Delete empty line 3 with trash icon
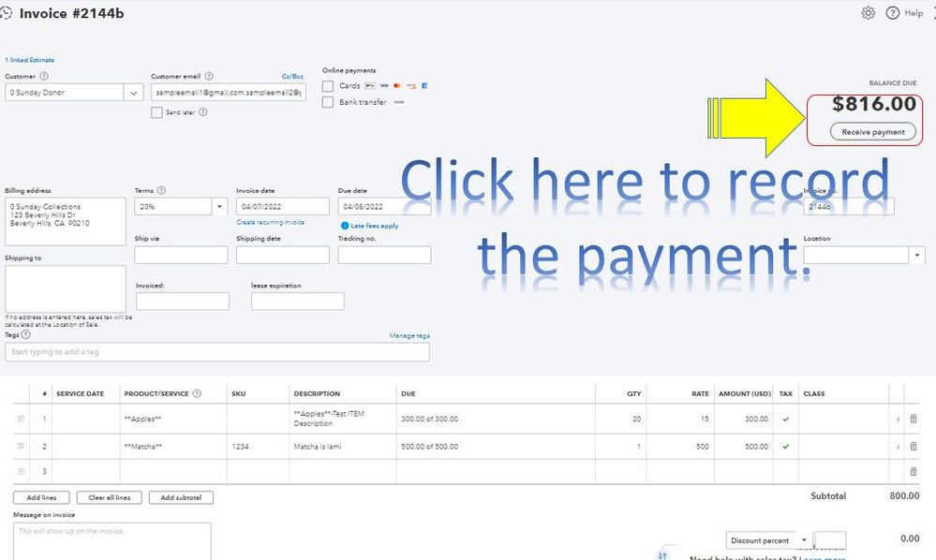Image resolution: width=936 pixels, height=560 pixels. [914, 471]
